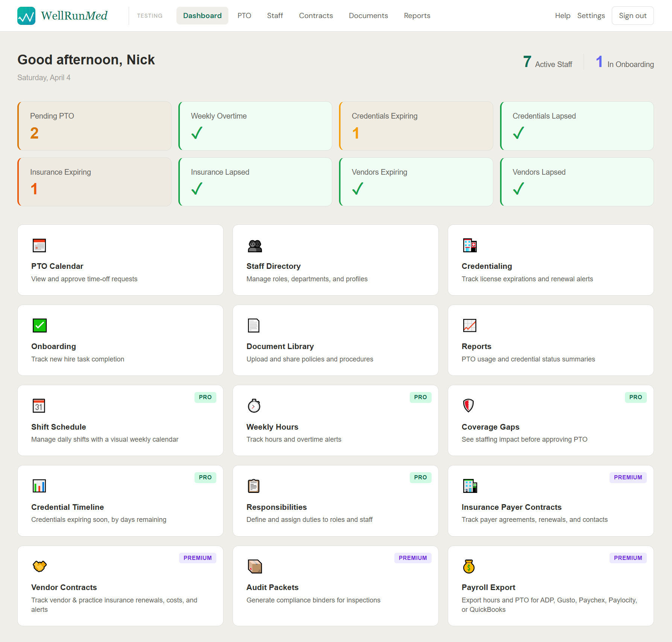This screenshot has width=672, height=642.
Task: Click the Shift Schedule calendar icon
Action: (x=39, y=406)
